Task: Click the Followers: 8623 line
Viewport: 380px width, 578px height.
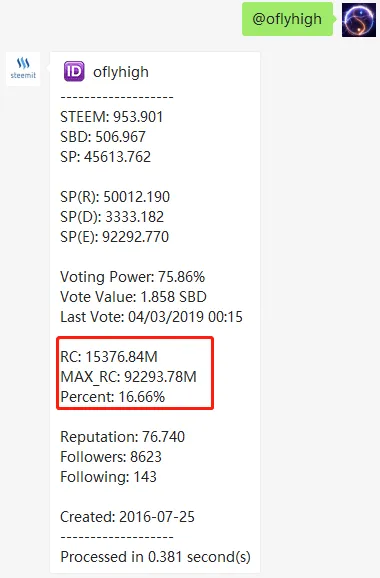Action: click(111, 457)
